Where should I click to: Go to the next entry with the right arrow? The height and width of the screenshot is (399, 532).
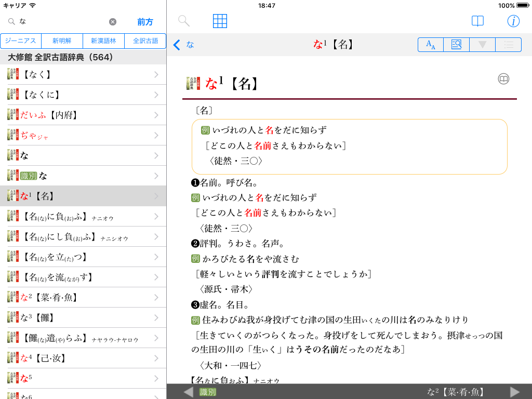(x=514, y=392)
